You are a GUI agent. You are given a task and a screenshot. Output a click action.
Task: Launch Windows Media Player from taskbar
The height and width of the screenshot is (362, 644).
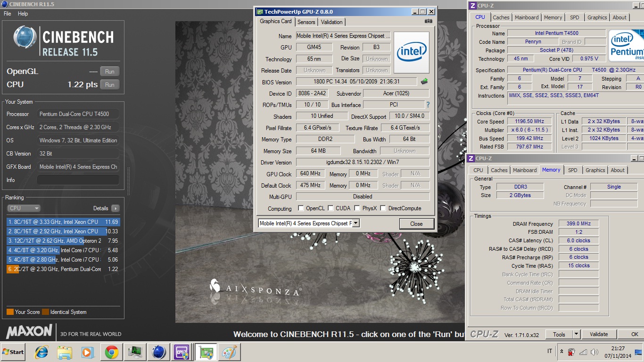[87, 352]
